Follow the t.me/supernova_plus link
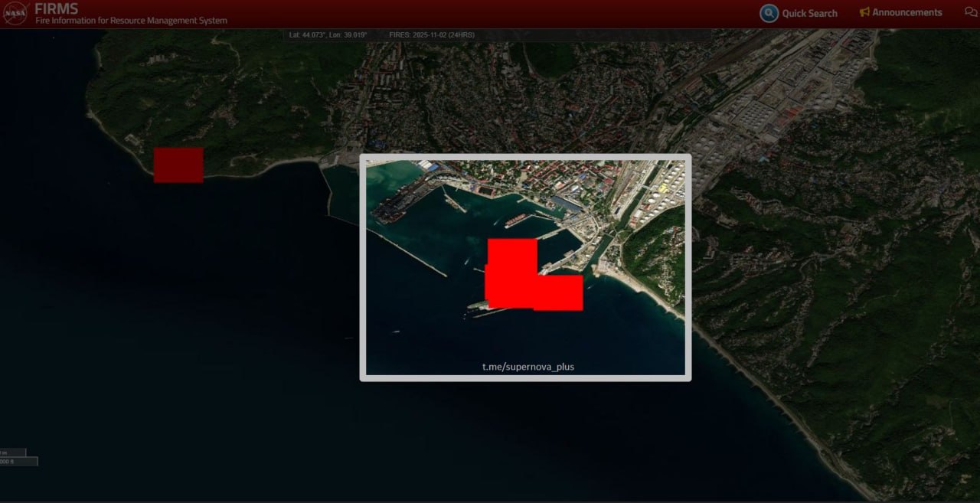The width and height of the screenshot is (980, 503). (528, 367)
